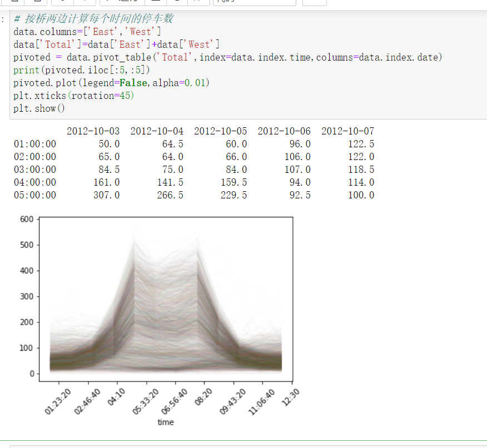Click the 09:43:20 x-axis tick label
Viewport: 487px width, 448px height.
click(232, 401)
